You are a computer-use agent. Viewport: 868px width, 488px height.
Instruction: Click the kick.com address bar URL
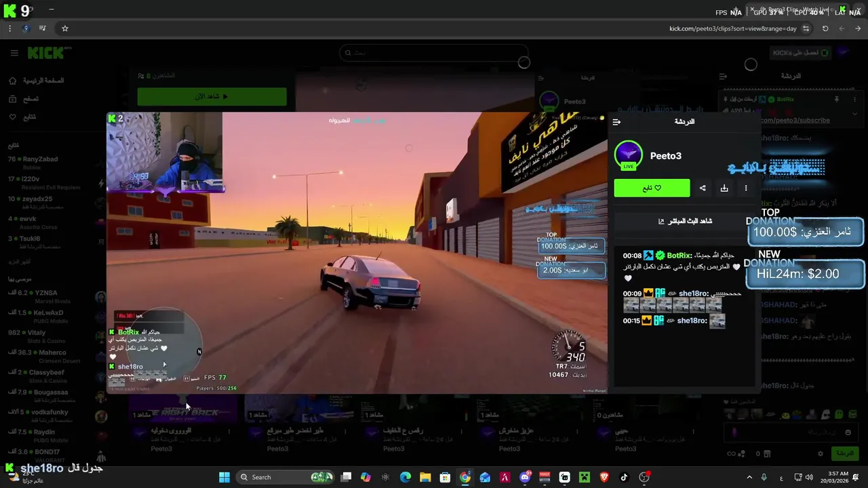click(x=732, y=28)
